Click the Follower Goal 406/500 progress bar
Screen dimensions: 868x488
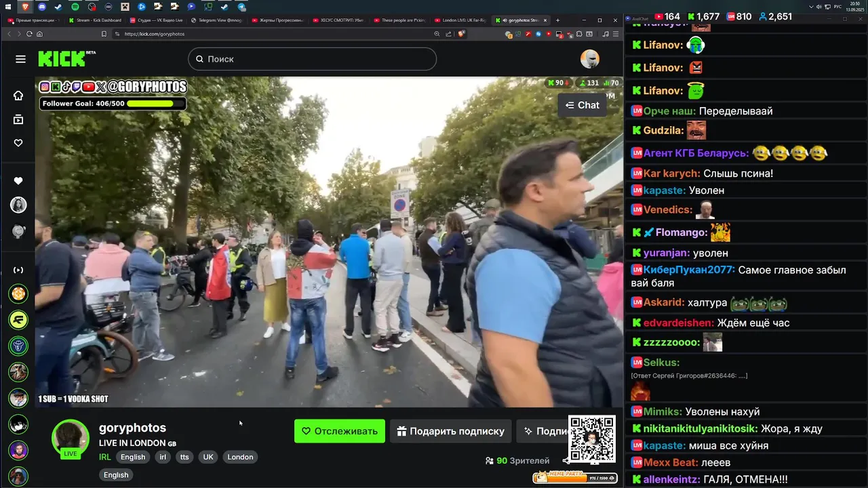113,104
